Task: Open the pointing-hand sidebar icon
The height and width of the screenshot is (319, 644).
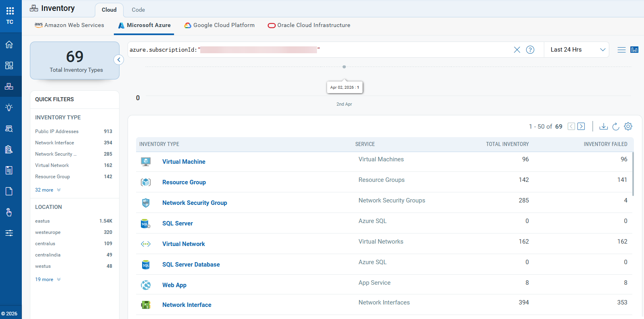Action: (x=9, y=212)
